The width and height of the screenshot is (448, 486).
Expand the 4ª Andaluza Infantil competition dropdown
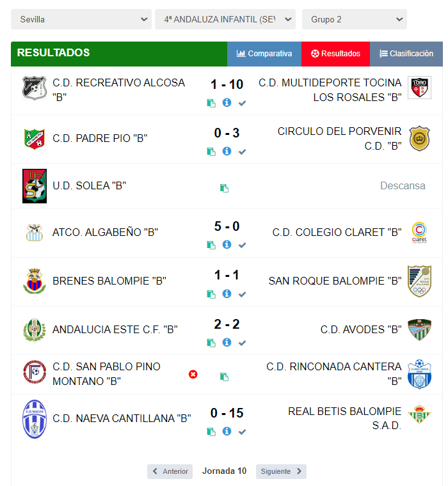coord(225,19)
